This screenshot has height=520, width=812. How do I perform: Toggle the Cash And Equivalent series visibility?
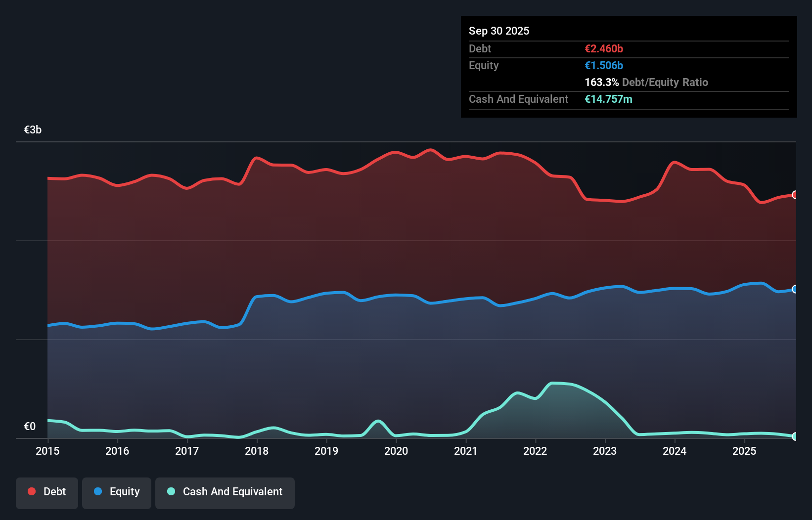point(225,491)
